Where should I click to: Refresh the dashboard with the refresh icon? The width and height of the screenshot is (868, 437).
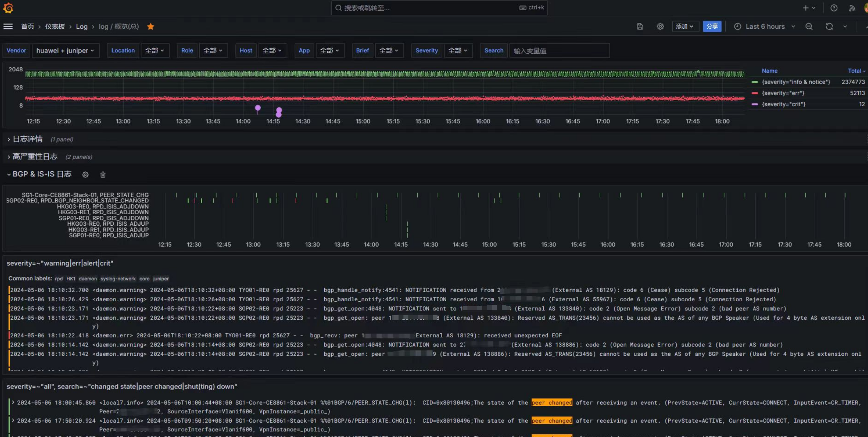point(829,26)
